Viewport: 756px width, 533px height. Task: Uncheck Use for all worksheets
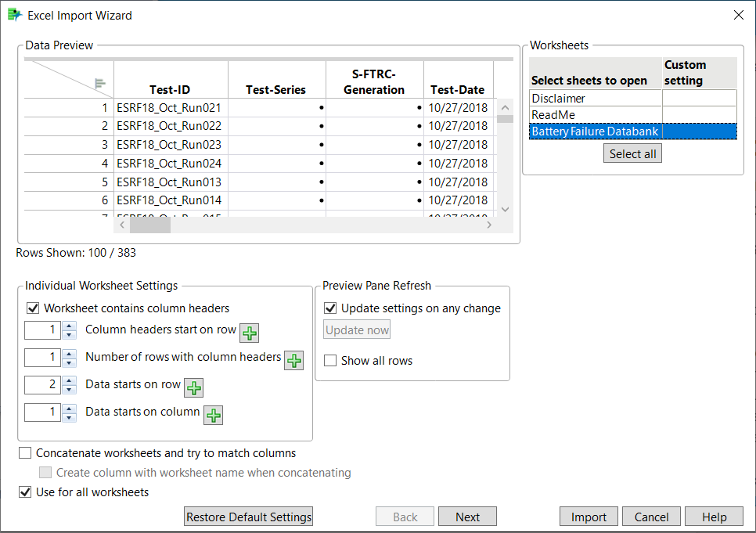pyautogui.click(x=26, y=492)
